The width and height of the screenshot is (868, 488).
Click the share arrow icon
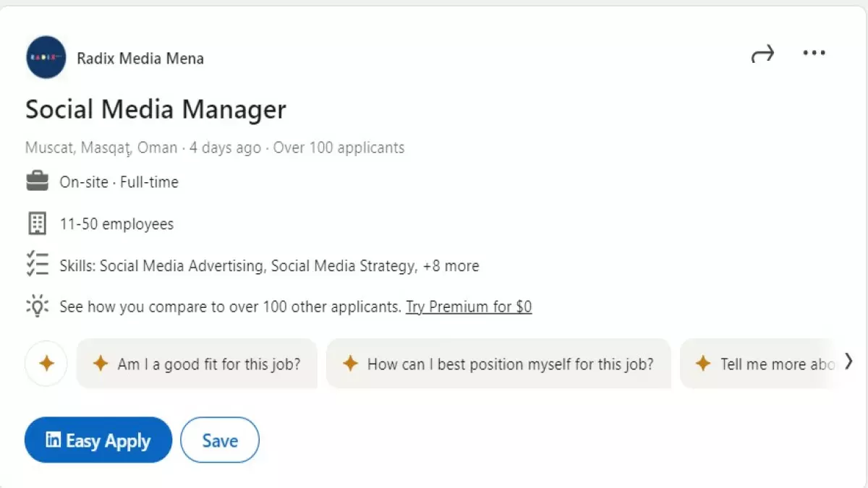point(762,53)
